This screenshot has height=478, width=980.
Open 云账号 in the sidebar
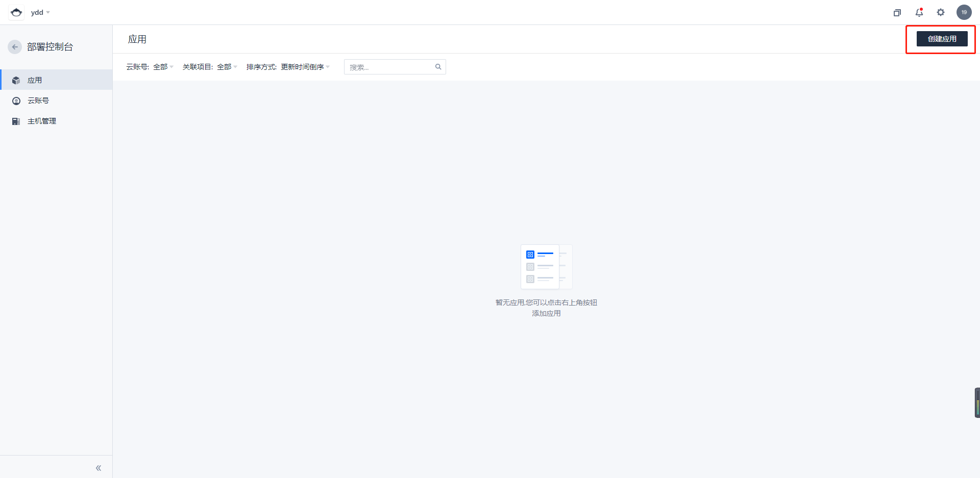(x=56, y=100)
